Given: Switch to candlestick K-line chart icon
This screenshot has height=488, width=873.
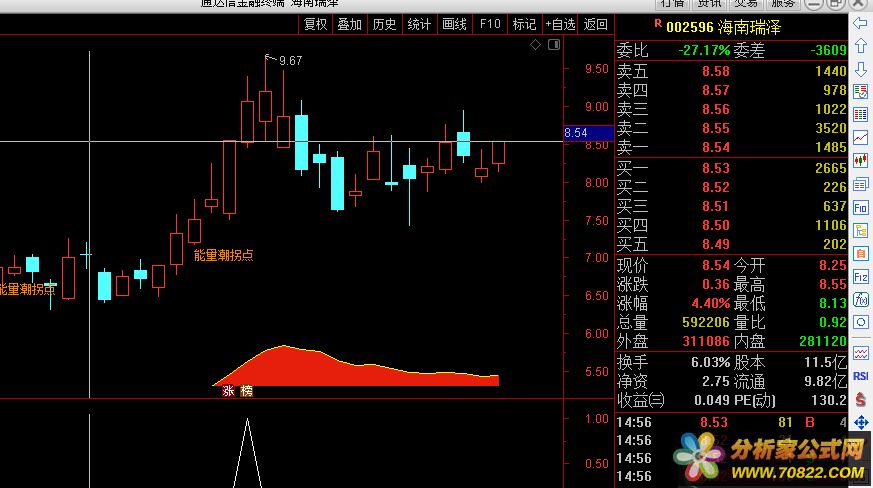Looking at the screenshot, I should click(x=860, y=160).
